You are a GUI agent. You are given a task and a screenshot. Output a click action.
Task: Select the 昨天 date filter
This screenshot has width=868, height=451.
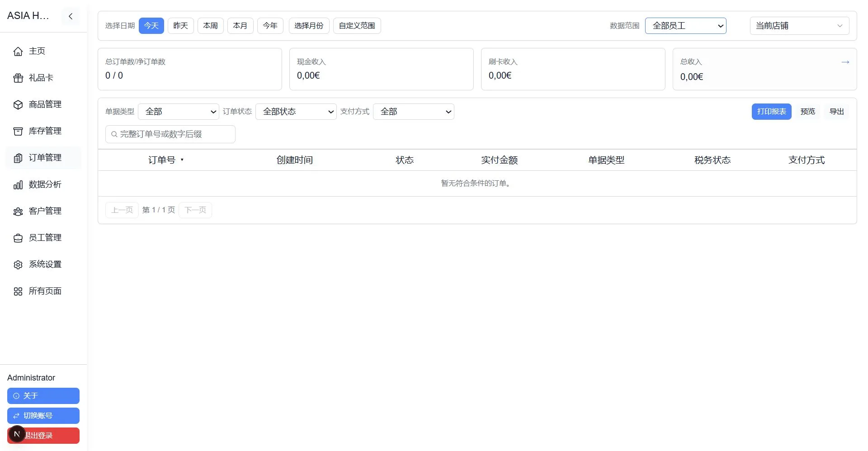(181, 26)
